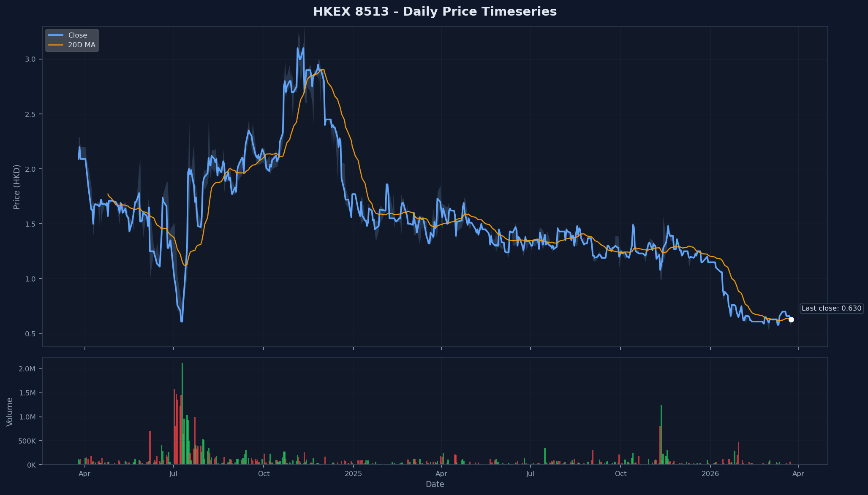This screenshot has height=495, width=868.
Task: Click the Date axis label
Action: point(435,484)
